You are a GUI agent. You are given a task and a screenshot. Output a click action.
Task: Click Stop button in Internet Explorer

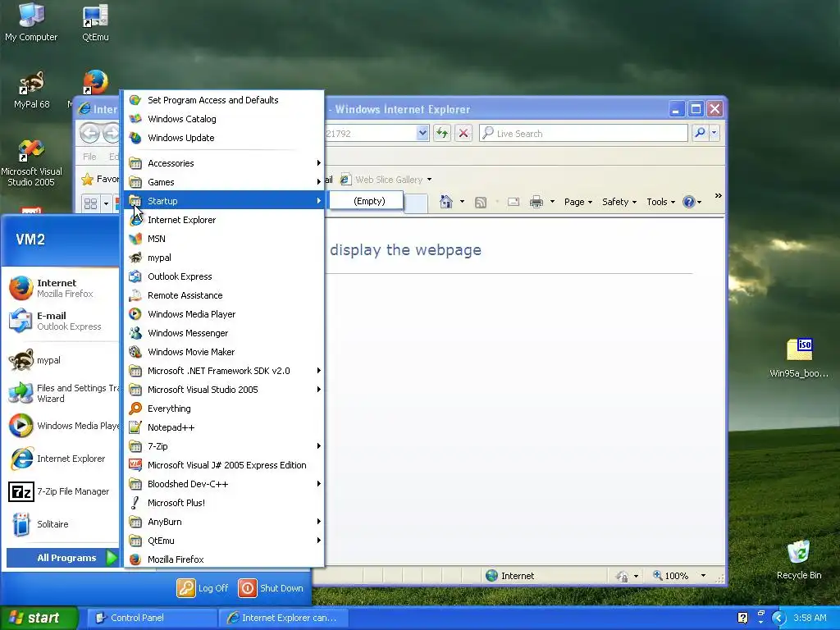(x=463, y=133)
